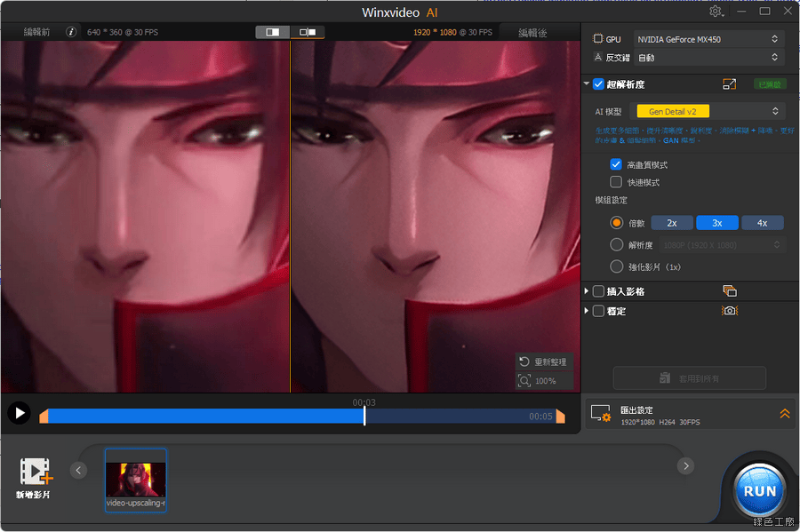This screenshot has width=800, height=532.
Task: Switch to split-screen comparison view
Action: click(x=273, y=32)
